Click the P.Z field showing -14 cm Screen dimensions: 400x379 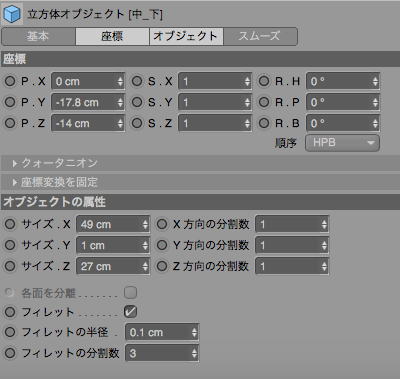coord(88,123)
